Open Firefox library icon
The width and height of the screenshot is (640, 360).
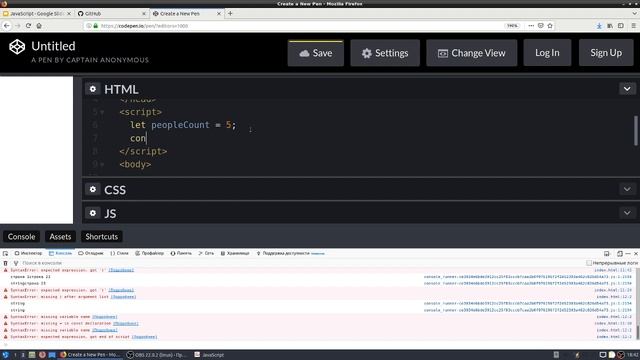click(x=610, y=26)
